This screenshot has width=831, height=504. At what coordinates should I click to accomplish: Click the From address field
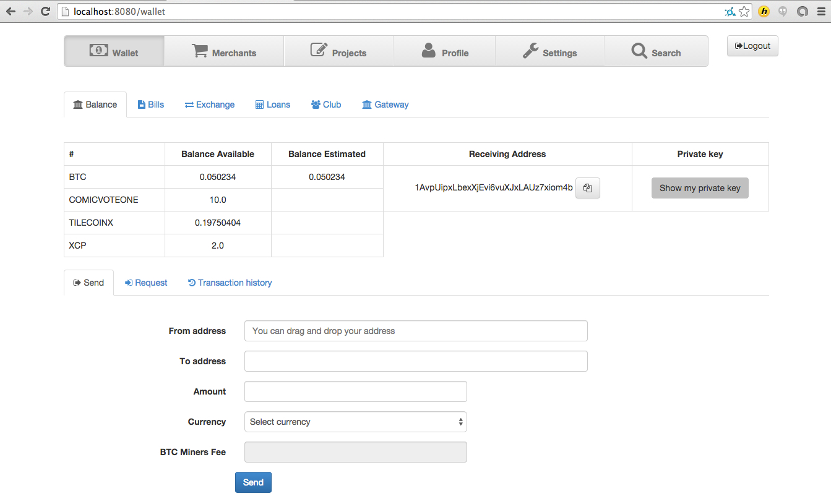click(x=416, y=331)
